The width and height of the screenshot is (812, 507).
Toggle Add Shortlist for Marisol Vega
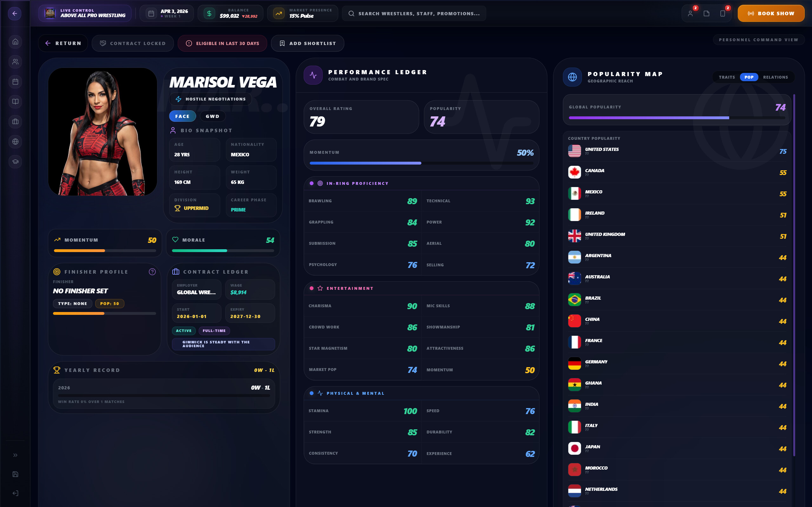tap(307, 43)
